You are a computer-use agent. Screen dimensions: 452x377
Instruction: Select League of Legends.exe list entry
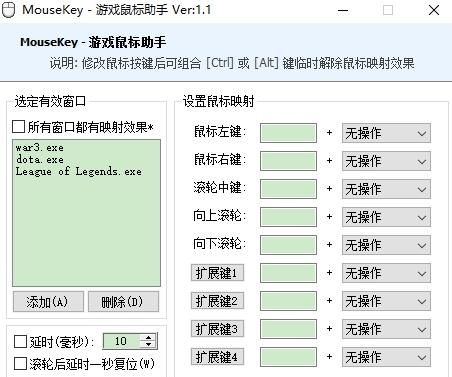point(79,171)
